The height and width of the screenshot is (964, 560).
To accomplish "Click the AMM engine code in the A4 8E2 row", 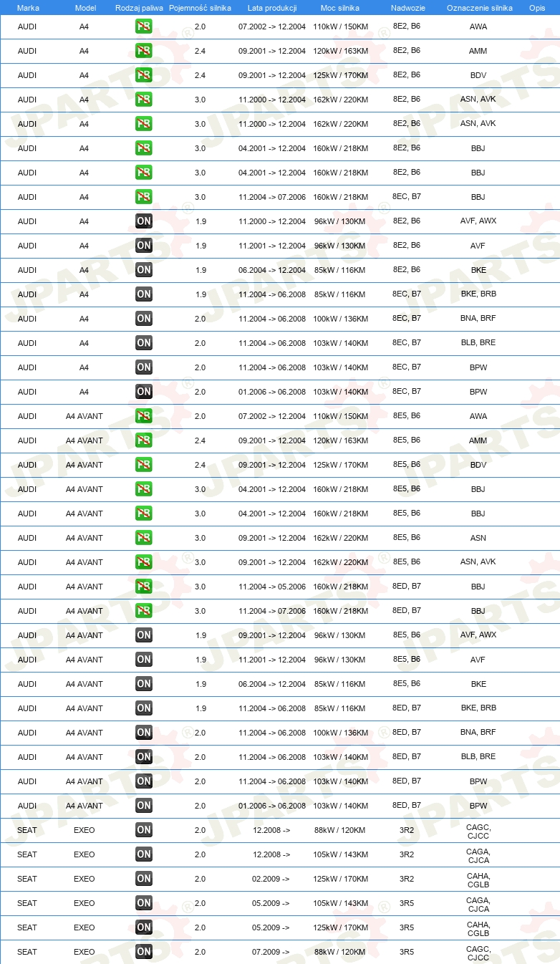I will click(478, 51).
